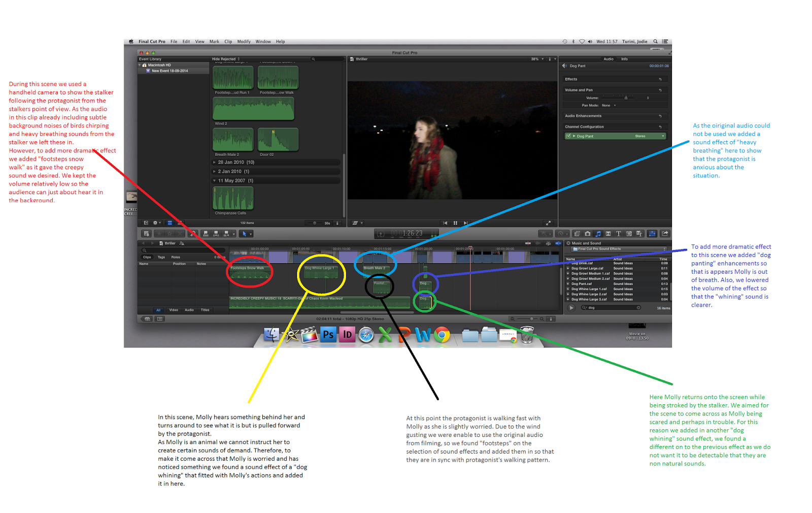Viewport: 812px width, 513px height.
Task: Open the Generators browser icon
Action: click(x=629, y=234)
